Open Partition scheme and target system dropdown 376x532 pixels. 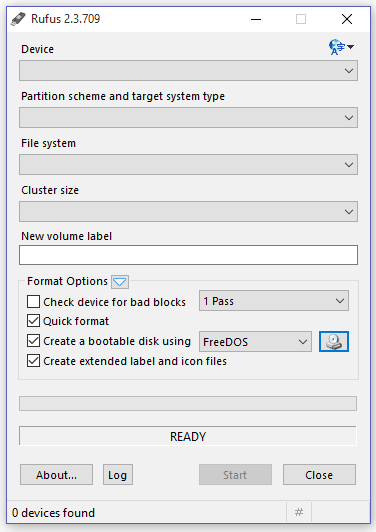pos(188,118)
